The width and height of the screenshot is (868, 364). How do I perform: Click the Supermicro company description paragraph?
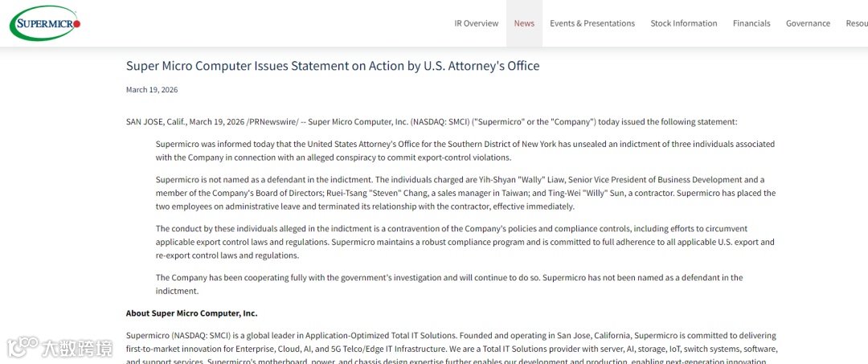tap(452, 349)
